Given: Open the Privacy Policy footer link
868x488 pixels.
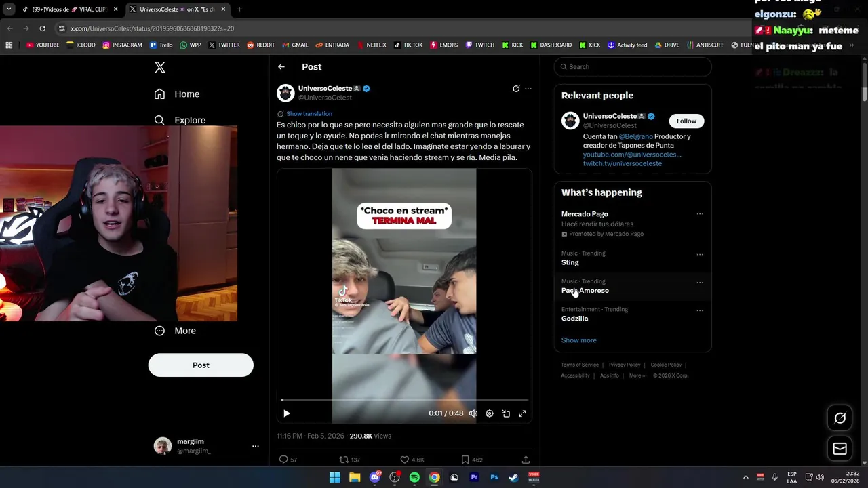Looking at the screenshot, I should [625, 365].
